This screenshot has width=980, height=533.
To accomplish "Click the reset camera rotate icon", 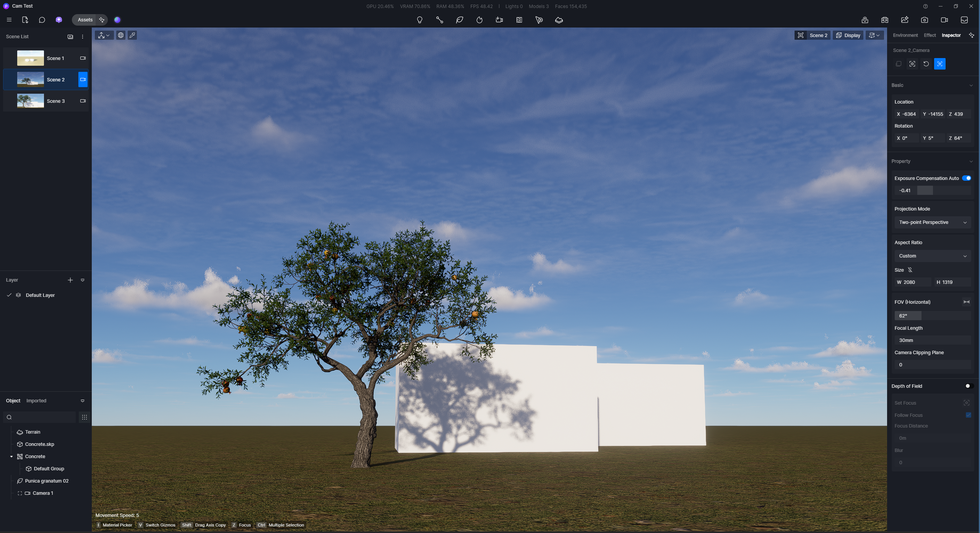I will click(926, 64).
